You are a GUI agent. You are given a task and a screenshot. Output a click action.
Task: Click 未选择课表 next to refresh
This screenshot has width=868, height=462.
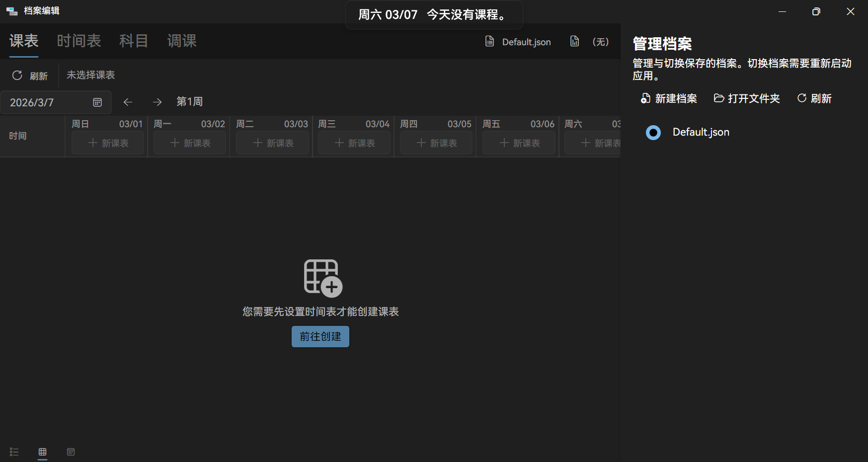pyautogui.click(x=90, y=75)
